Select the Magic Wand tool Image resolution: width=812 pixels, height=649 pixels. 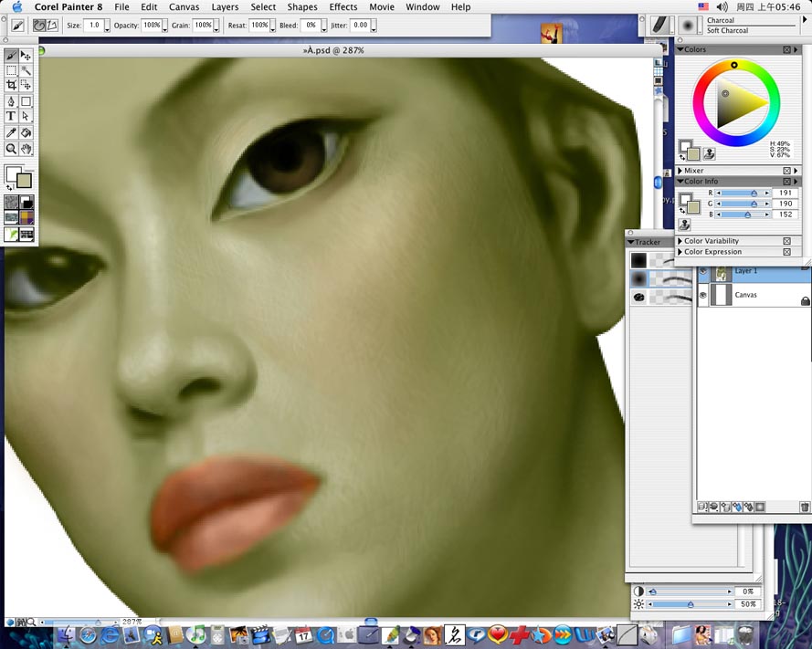pyautogui.click(x=26, y=70)
